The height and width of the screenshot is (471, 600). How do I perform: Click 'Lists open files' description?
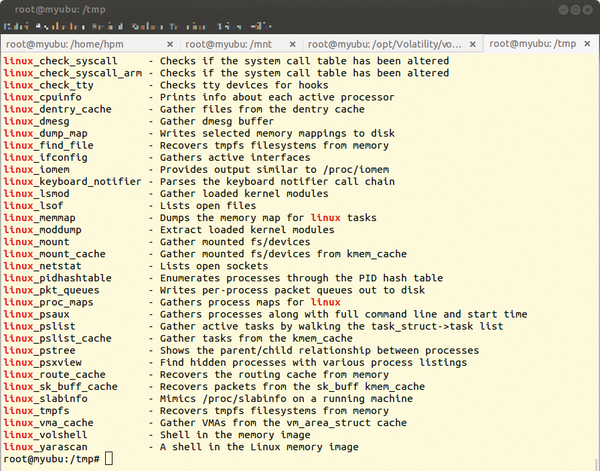[x=208, y=205]
